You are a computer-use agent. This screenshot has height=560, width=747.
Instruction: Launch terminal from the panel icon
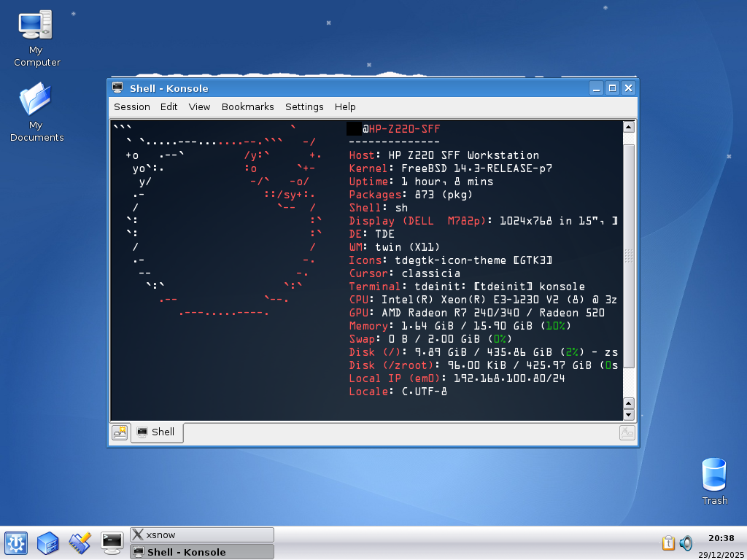click(x=112, y=542)
